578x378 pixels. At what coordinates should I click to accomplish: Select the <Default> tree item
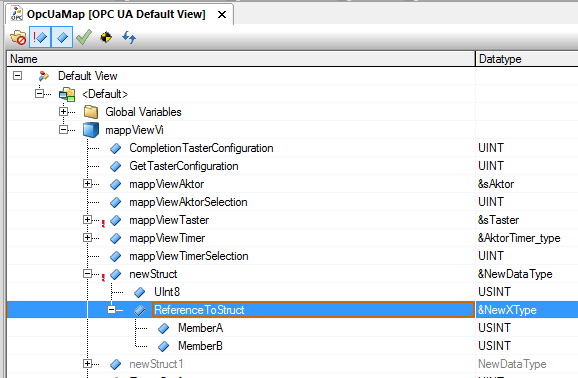point(105,94)
